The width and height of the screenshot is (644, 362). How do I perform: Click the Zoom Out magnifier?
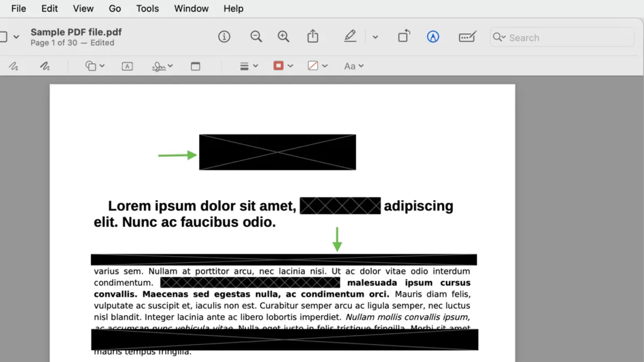(256, 36)
